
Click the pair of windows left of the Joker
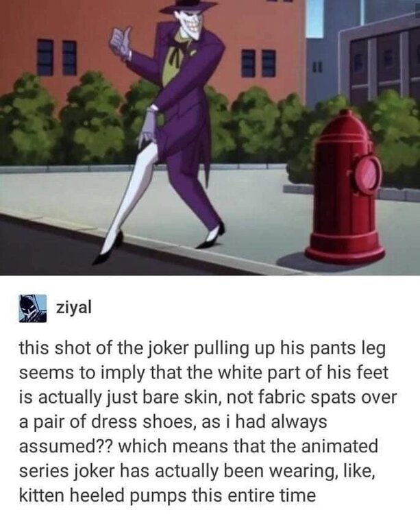point(57,58)
